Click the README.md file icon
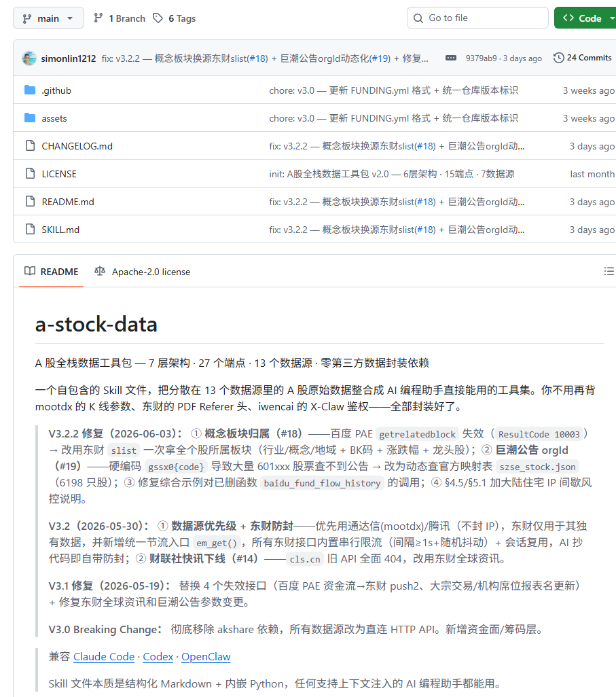Image resolution: width=616 pixels, height=697 pixels. point(30,201)
